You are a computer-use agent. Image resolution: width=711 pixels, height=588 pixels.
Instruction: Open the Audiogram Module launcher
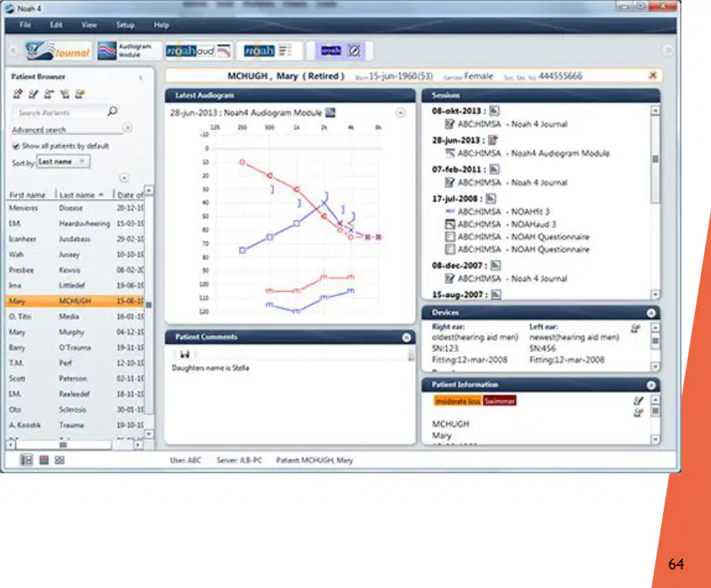click(129, 51)
